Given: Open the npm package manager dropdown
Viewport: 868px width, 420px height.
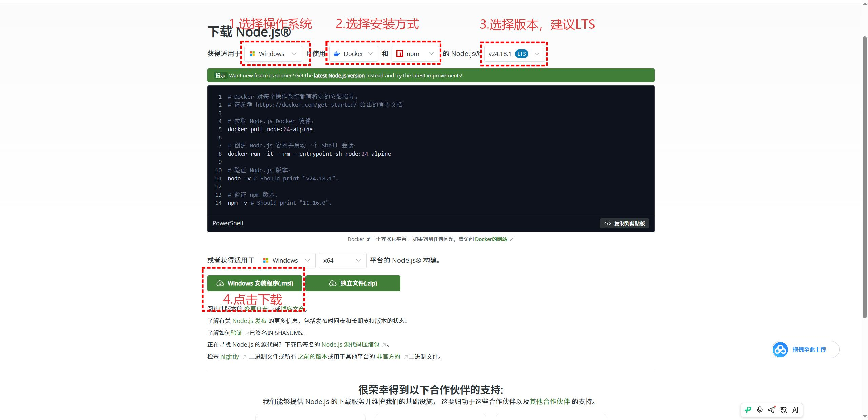Looking at the screenshot, I should coord(415,54).
